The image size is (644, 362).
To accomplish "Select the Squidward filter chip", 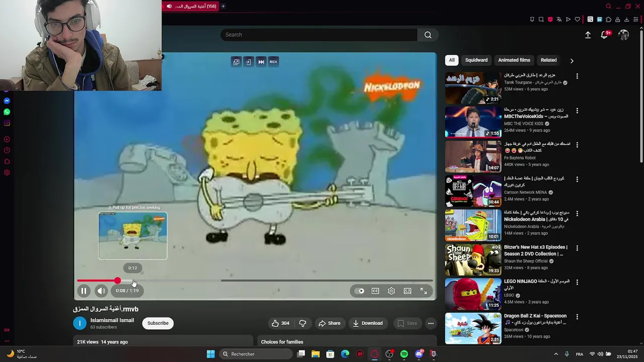I will click(x=476, y=60).
